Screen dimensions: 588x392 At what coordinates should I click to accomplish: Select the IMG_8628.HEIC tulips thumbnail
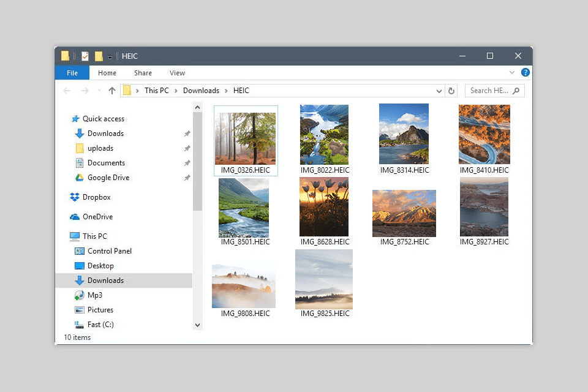pos(324,206)
